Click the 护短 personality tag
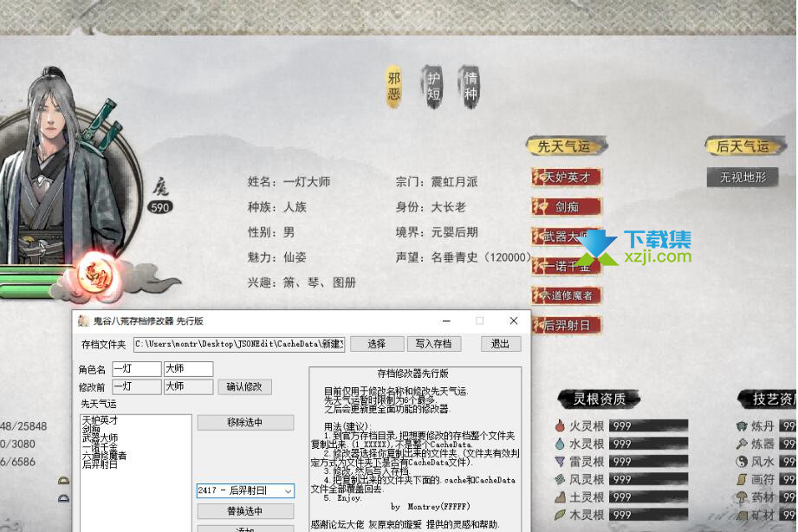Viewport: 798px width, 532px height. click(x=433, y=87)
